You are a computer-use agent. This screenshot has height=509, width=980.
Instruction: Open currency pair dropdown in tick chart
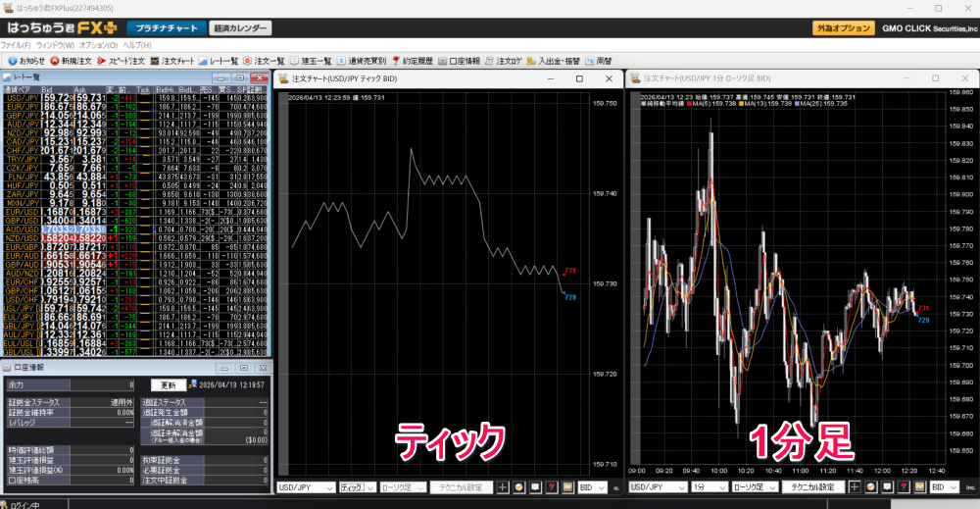pyautogui.click(x=306, y=487)
